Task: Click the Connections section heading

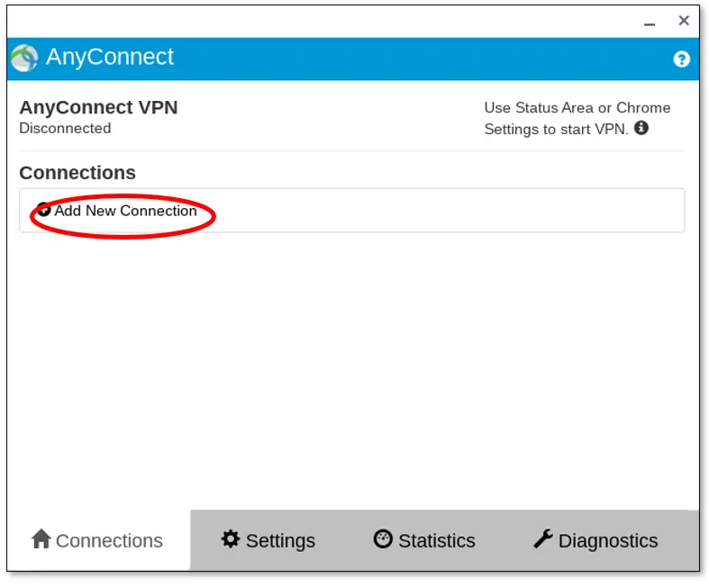Action: (77, 173)
